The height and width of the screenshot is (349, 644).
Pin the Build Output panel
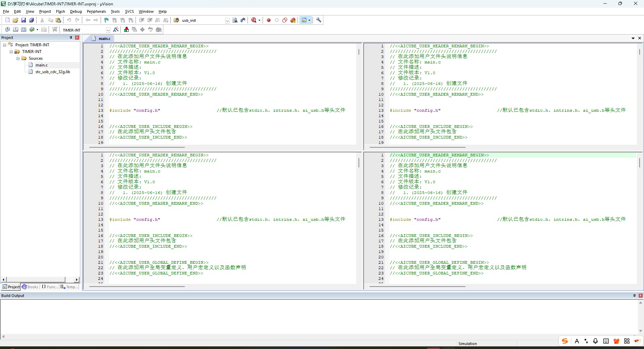[634, 296]
